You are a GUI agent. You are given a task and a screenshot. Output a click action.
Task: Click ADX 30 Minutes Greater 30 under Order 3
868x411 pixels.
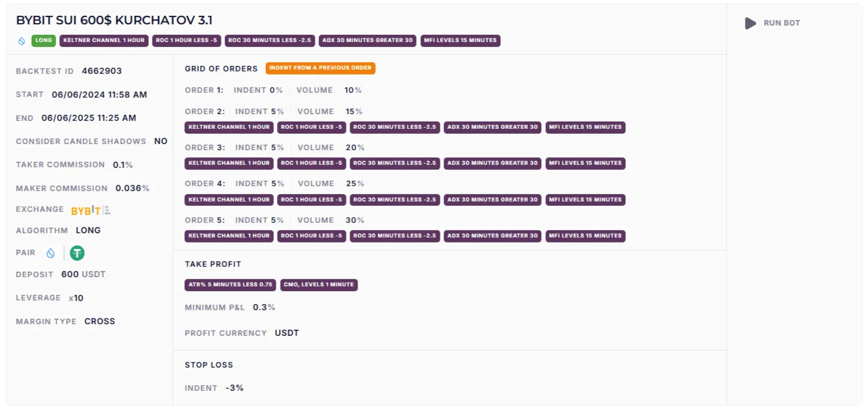point(492,163)
